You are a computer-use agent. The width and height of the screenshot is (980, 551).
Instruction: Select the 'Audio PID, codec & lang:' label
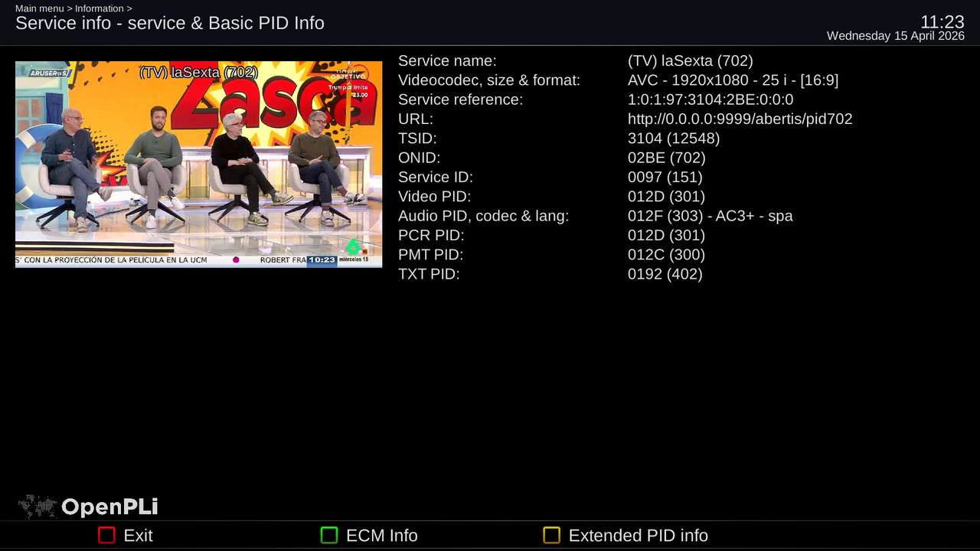[483, 216]
